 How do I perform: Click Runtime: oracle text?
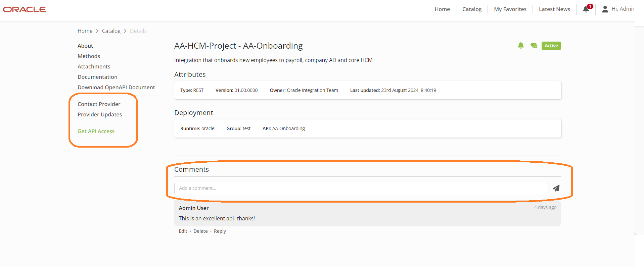[197, 128]
